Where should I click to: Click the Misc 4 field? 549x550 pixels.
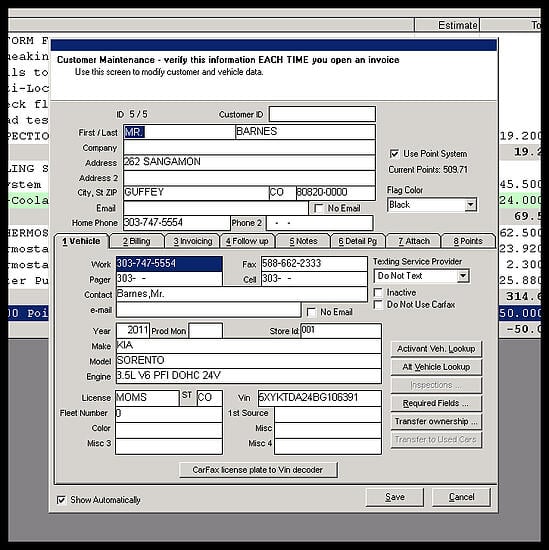[x=328, y=446]
